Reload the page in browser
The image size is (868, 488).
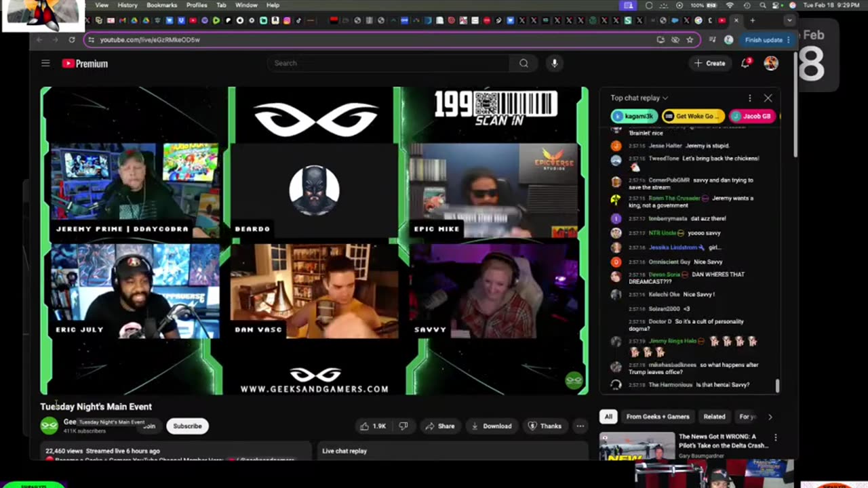click(72, 40)
